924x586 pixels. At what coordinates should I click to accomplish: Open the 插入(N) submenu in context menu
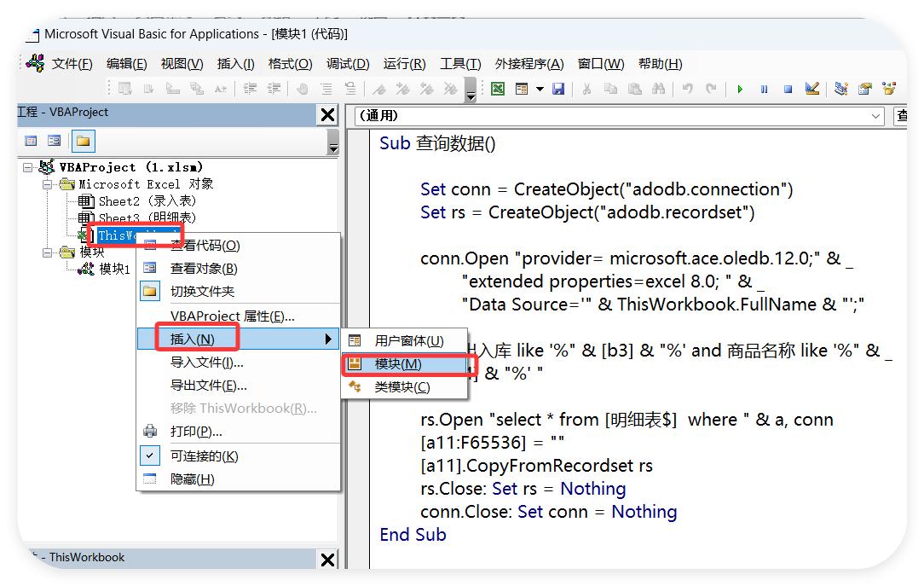pyautogui.click(x=238, y=339)
